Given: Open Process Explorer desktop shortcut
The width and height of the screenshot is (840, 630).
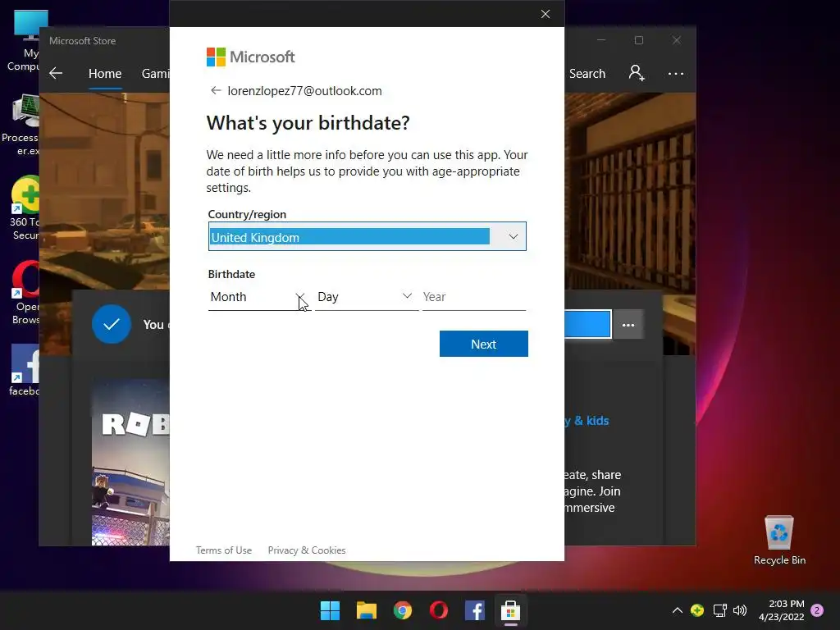Looking at the screenshot, I should 21,125.
